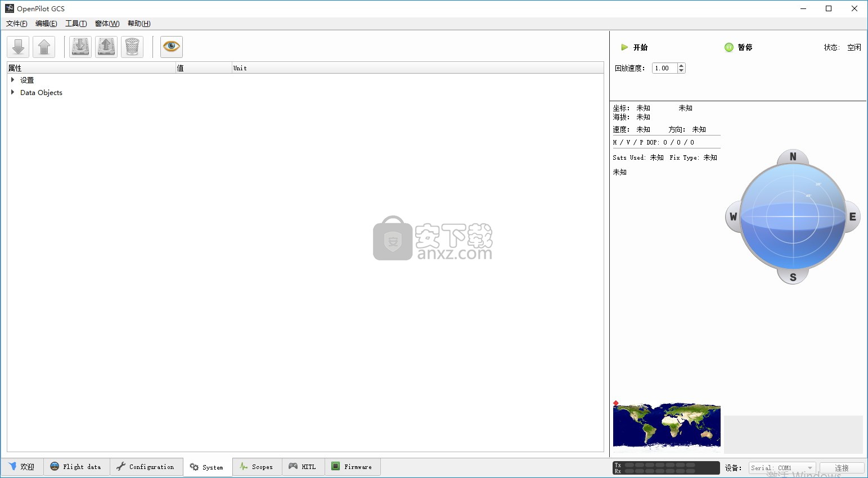The image size is (868, 478).
Task: Click the 方向: 未知 heading text
Action: [x=687, y=129]
